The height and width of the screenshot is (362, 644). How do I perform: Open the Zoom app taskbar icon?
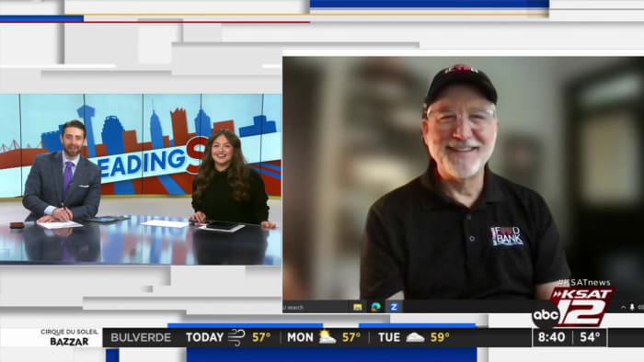(394, 307)
